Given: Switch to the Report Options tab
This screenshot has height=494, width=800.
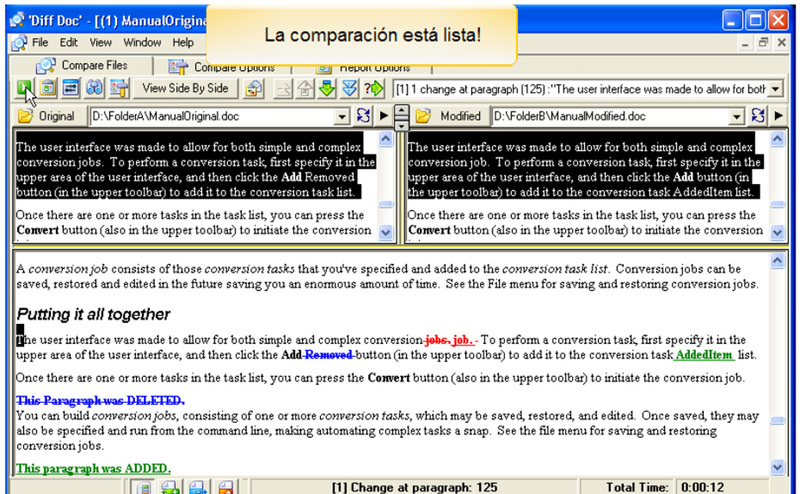Looking at the screenshot, I should [x=363, y=68].
